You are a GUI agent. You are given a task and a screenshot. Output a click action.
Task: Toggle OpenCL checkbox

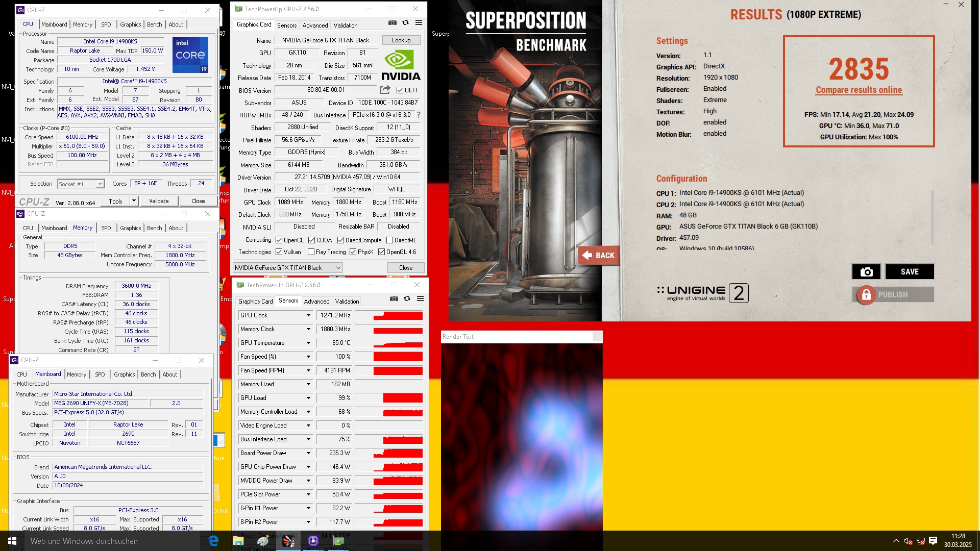[279, 240]
